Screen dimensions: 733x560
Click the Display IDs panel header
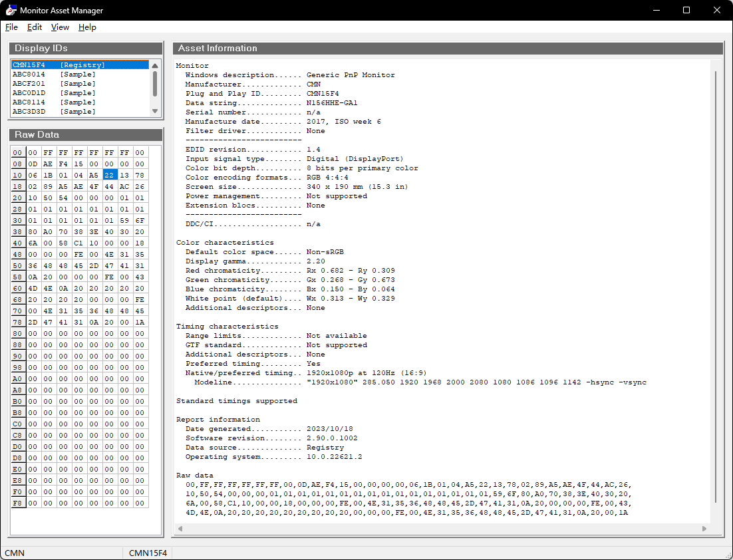pyautogui.click(x=86, y=48)
